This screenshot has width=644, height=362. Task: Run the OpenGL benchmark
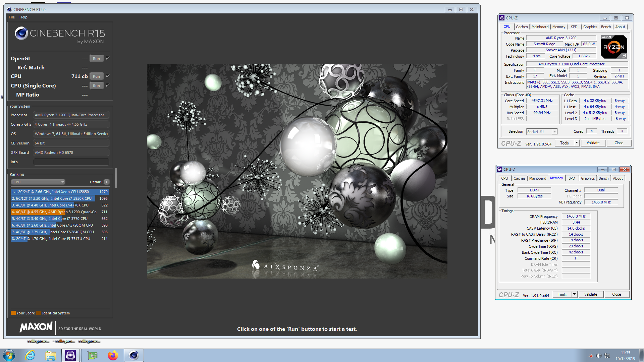tap(96, 59)
